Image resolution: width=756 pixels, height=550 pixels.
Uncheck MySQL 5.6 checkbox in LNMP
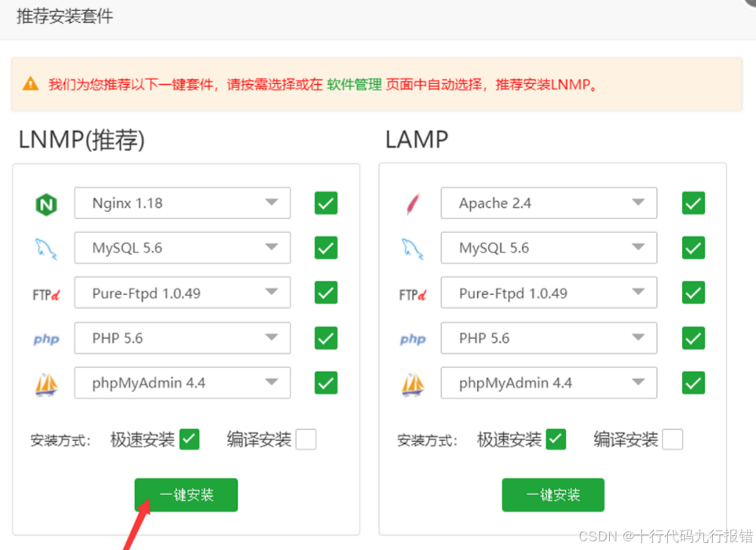[326, 248]
